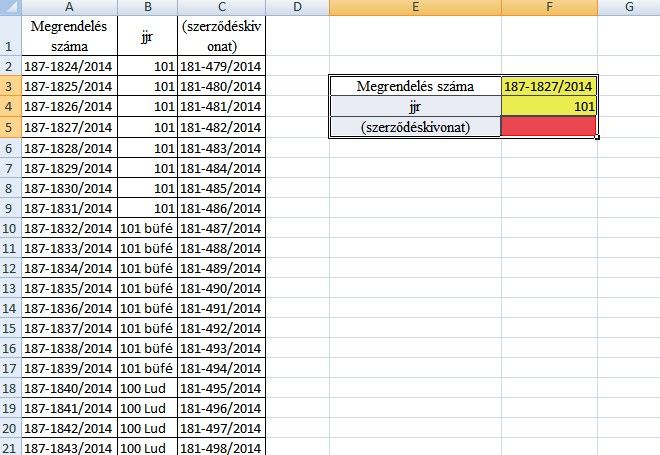The width and height of the screenshot is (660, 455).
Task: Click cell 181-483/2014
Action: [x=222, y=148]
